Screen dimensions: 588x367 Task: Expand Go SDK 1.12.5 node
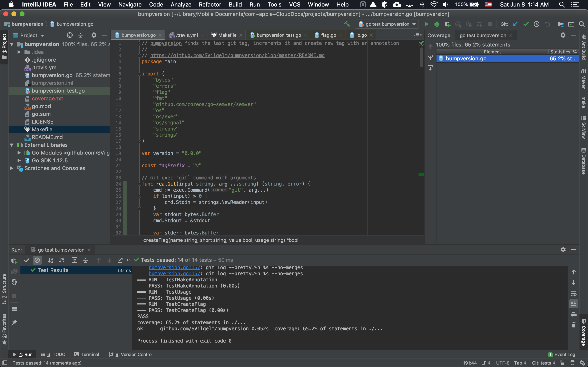pos(19,160)
